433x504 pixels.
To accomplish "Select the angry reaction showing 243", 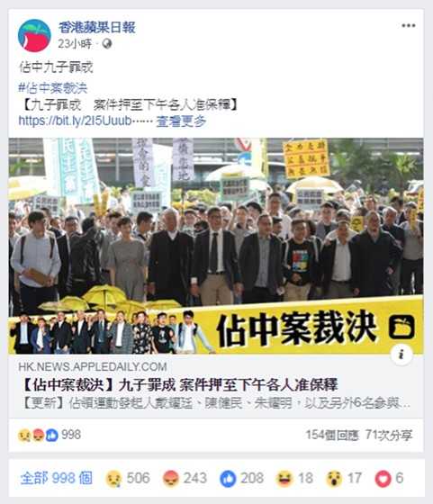I will 185,478.
